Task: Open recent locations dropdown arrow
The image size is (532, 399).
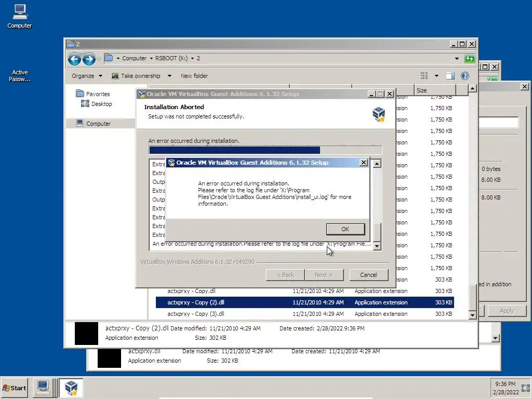Action: [99, 59]
